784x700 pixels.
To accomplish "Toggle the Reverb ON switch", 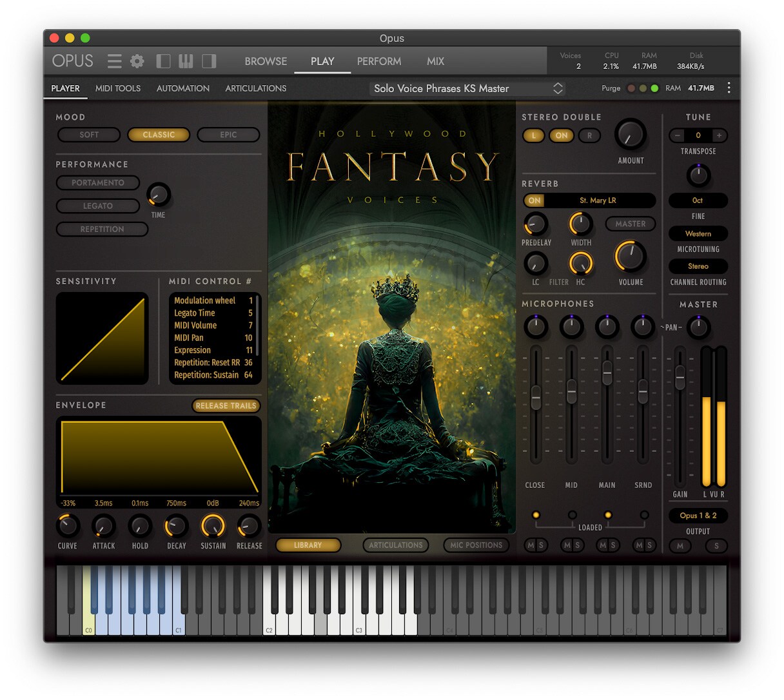I will (534, 200).
